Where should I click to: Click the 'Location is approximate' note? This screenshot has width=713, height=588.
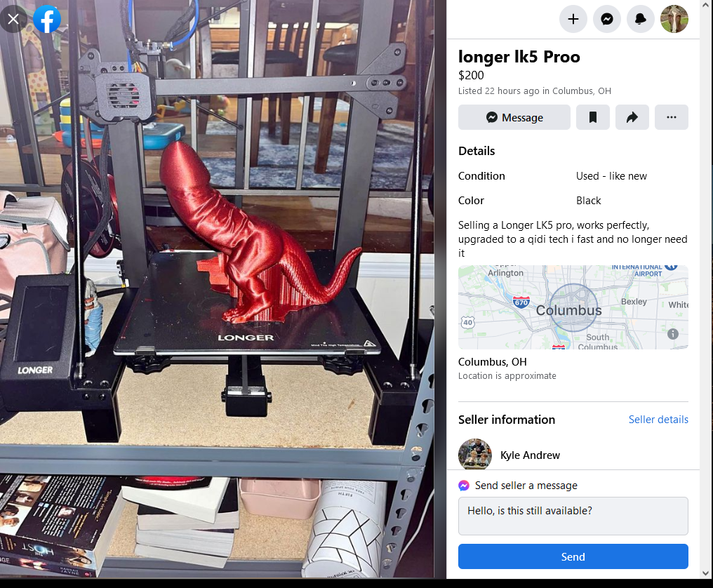tap(507, 376)
